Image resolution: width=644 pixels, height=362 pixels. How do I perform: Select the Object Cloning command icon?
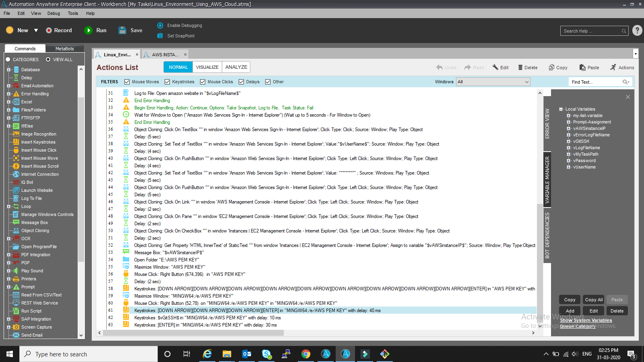pos(16,230)
